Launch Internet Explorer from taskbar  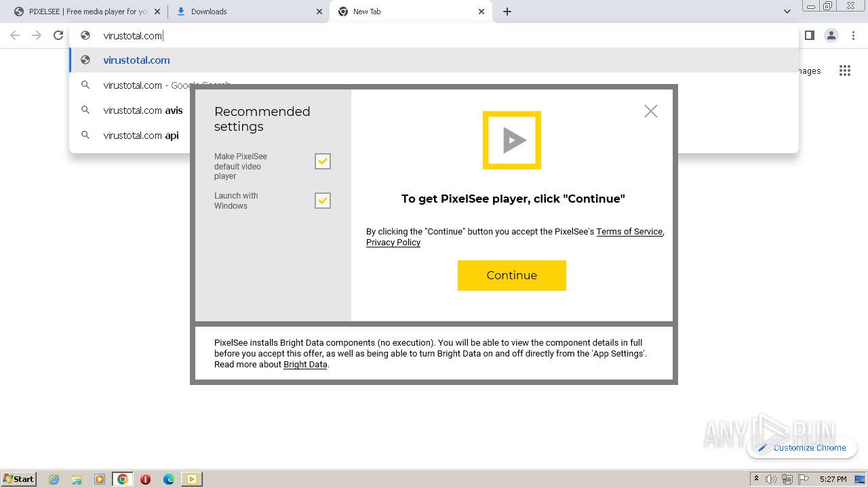pos(54,479)
